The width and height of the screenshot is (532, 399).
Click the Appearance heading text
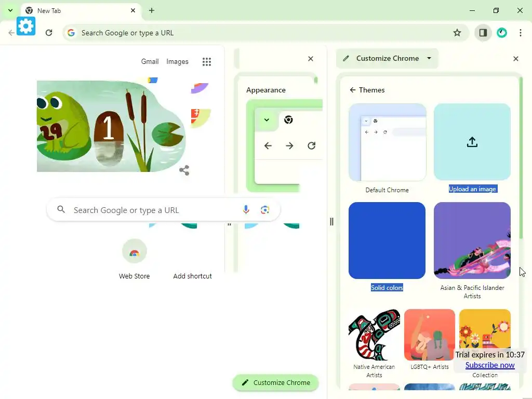tap(265, 90)
